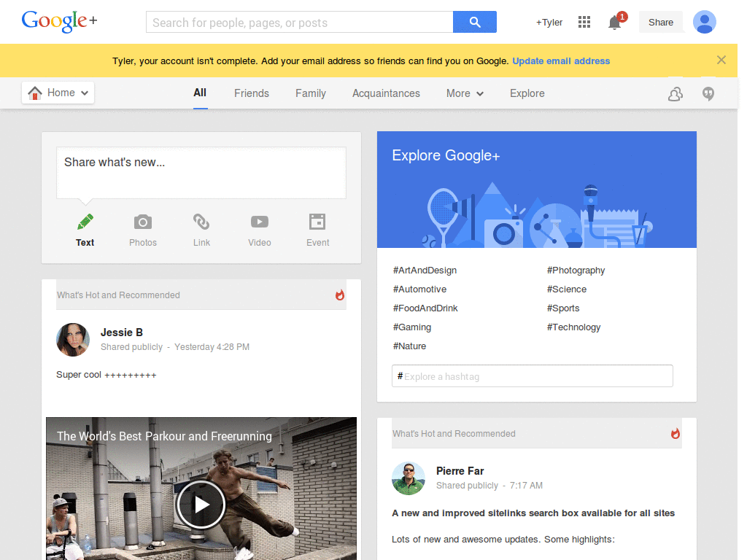The width and height of the screenshot is (747, 560).
Task: Expand the Home dropdown menu
Action: [x=85, y=93]
